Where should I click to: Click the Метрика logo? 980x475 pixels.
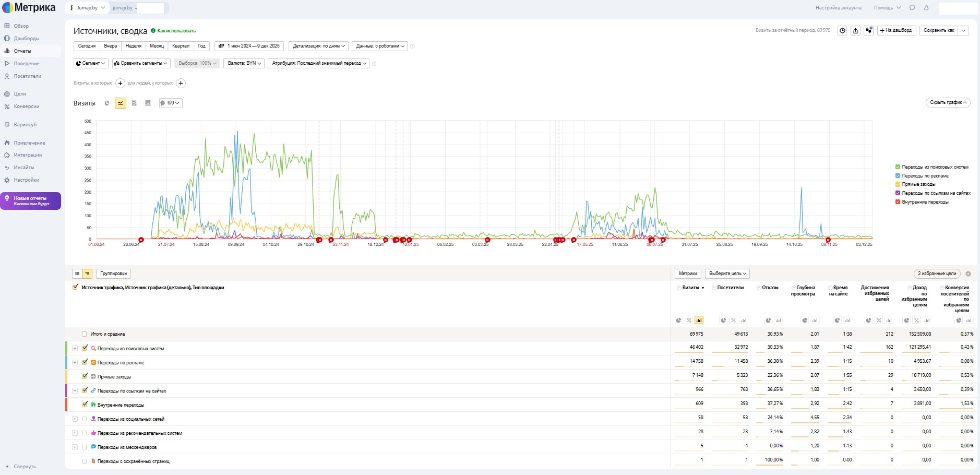tap(29, 8)
